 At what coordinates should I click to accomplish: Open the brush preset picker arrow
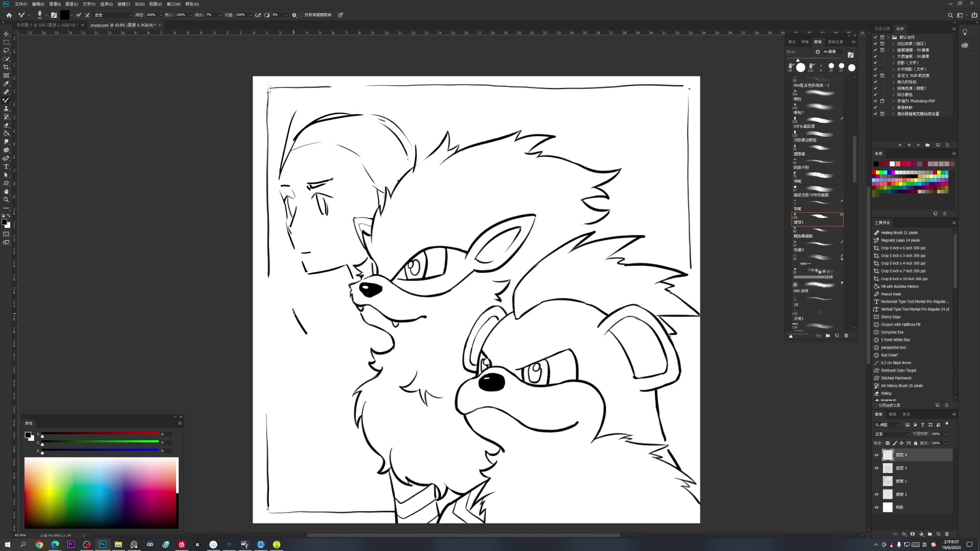[46, 15]
